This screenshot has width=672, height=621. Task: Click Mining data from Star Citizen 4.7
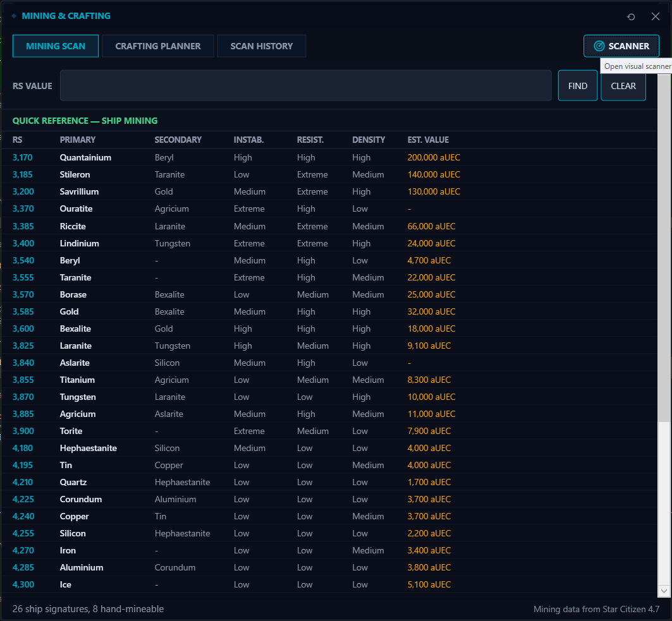596,609
